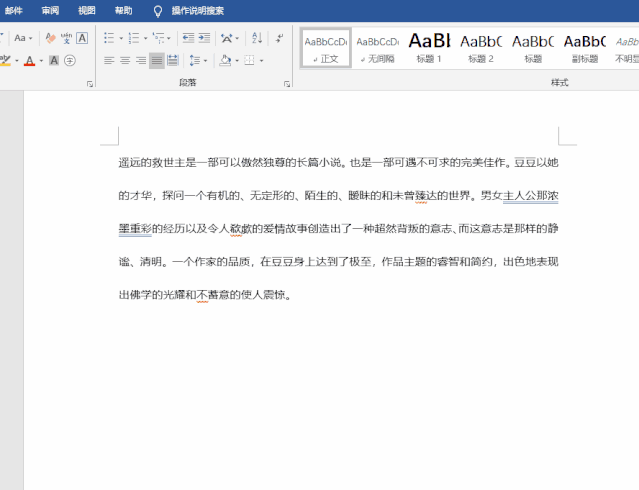Open the change case Aa dropdown
This screenshot has height=490, width=639.
pos(23,38)
